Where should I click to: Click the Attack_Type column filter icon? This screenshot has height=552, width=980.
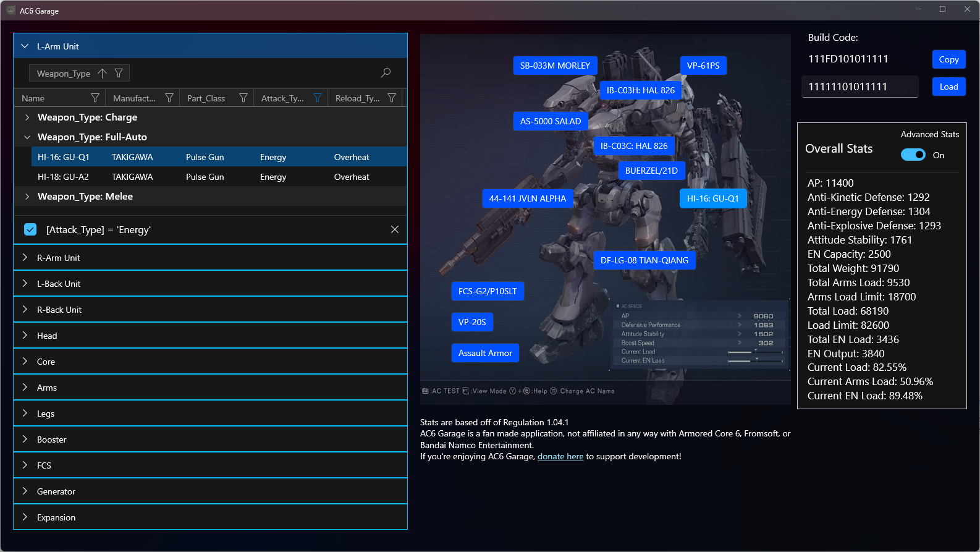318,98
